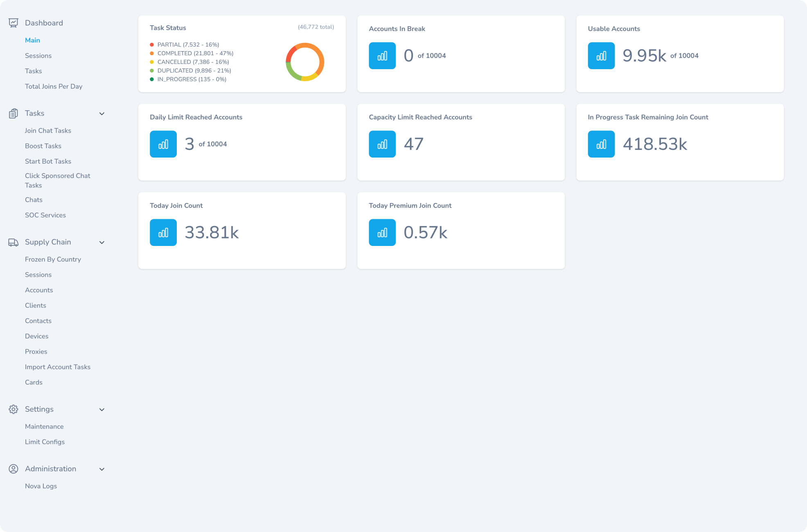807x532 pixels.
Task: Toggle the DUPLICATED legend entry
Action: [194, 70]
